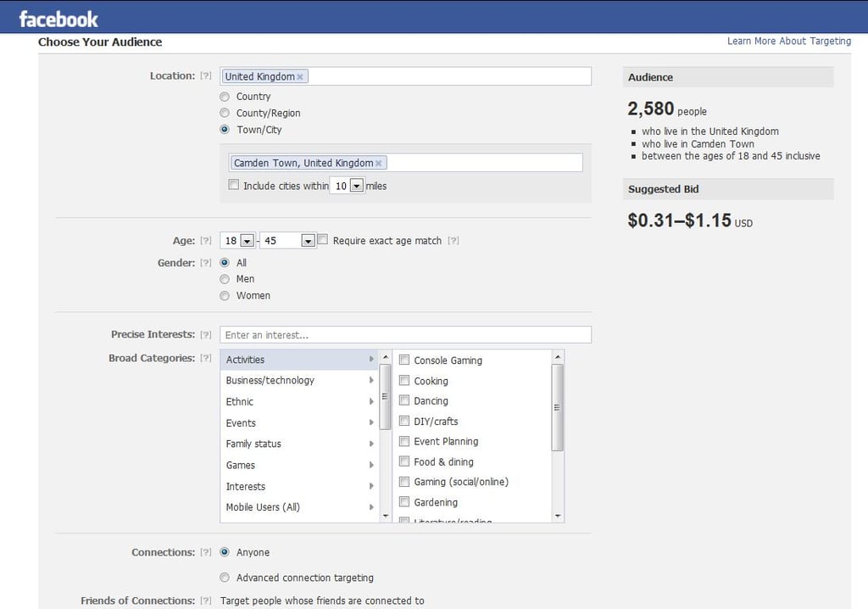Open the miles radius dropdown
This screenshot has height=609, width=868.
coord(357,186)
